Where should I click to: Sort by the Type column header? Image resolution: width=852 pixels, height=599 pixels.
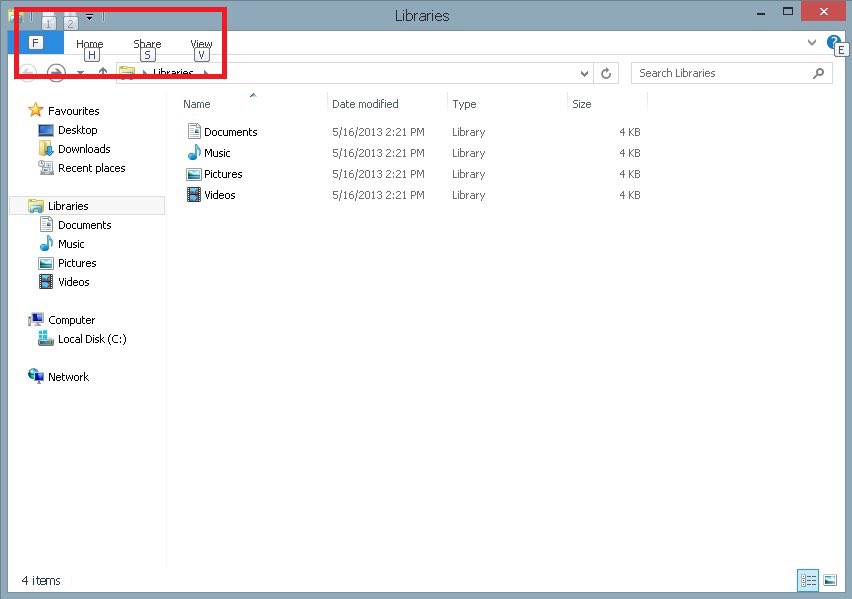pos(464,104)
